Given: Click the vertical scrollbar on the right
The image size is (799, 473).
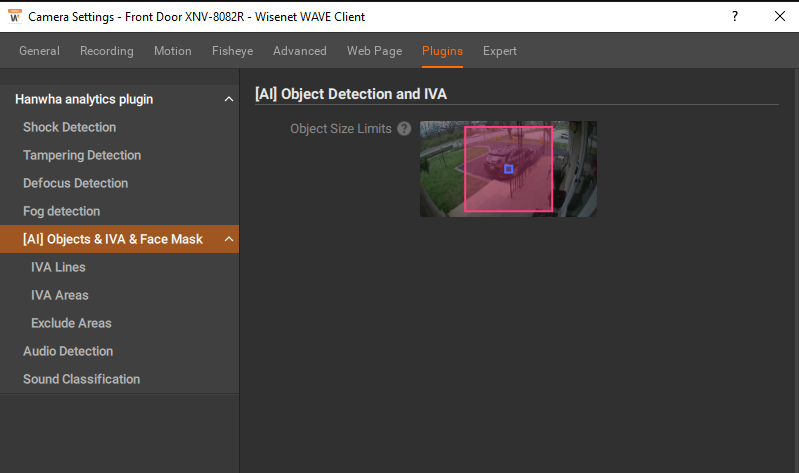Looking at the screenshot, I should tap(796, 271).
